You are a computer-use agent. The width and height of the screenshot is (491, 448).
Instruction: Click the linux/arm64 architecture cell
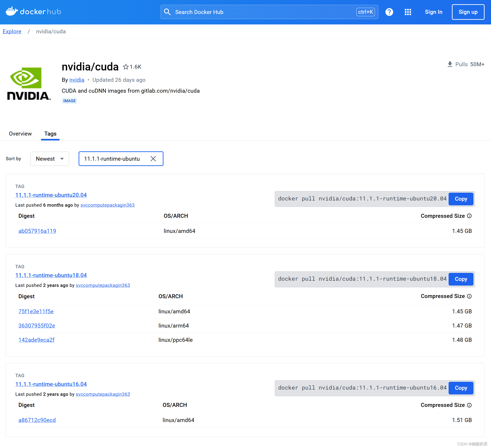174,325
